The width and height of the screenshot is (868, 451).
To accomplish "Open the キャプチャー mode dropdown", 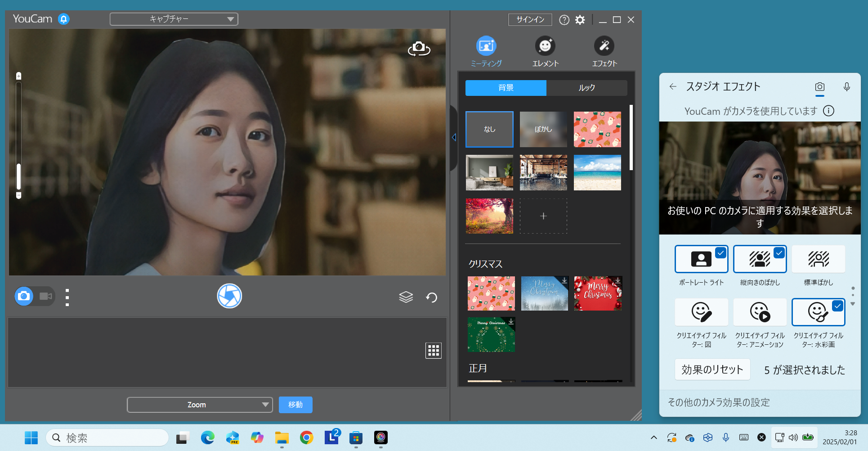I will [174, 19].
